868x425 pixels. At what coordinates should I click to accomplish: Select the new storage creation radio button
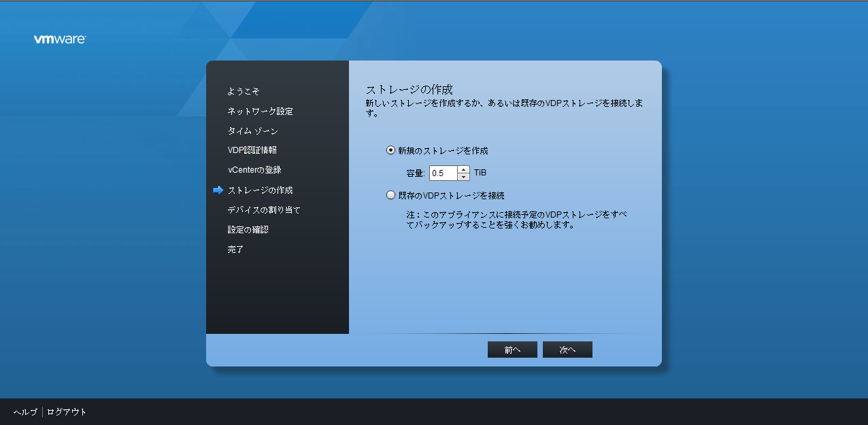tap(390, 150)
